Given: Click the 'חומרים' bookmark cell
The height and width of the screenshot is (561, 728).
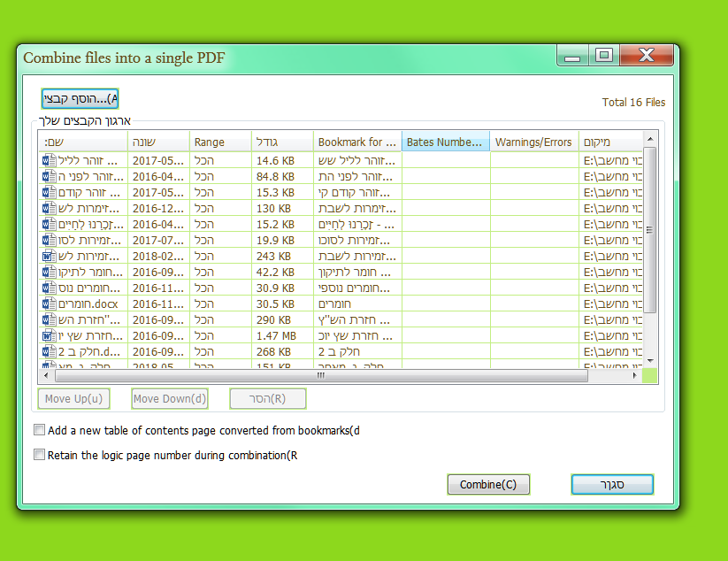Looking at the screenshot, I should click(357, 304).
